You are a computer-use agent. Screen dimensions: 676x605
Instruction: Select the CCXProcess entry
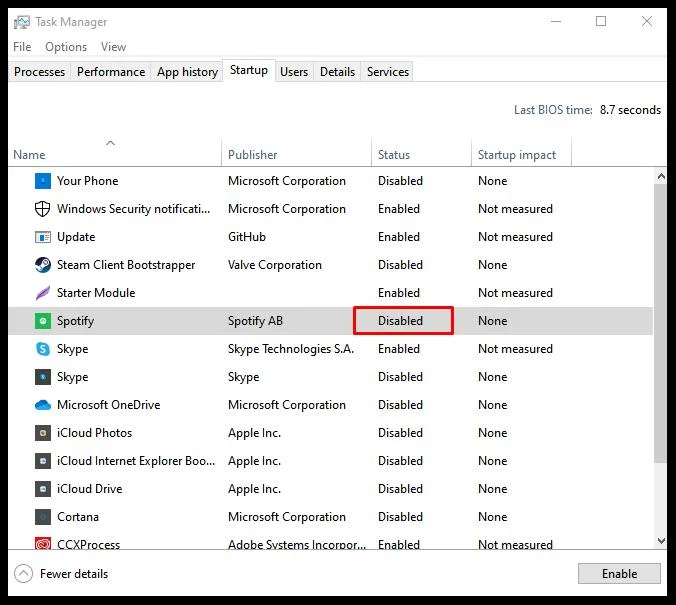88,544
